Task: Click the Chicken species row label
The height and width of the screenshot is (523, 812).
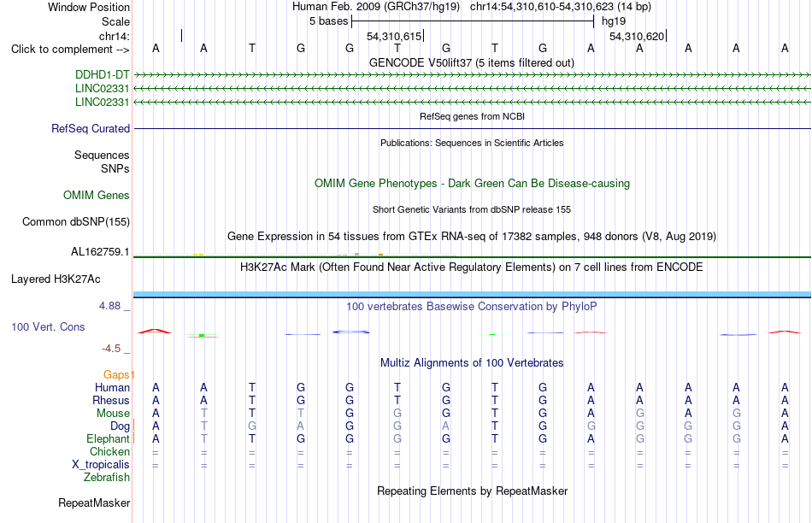Action: (109, 451)
